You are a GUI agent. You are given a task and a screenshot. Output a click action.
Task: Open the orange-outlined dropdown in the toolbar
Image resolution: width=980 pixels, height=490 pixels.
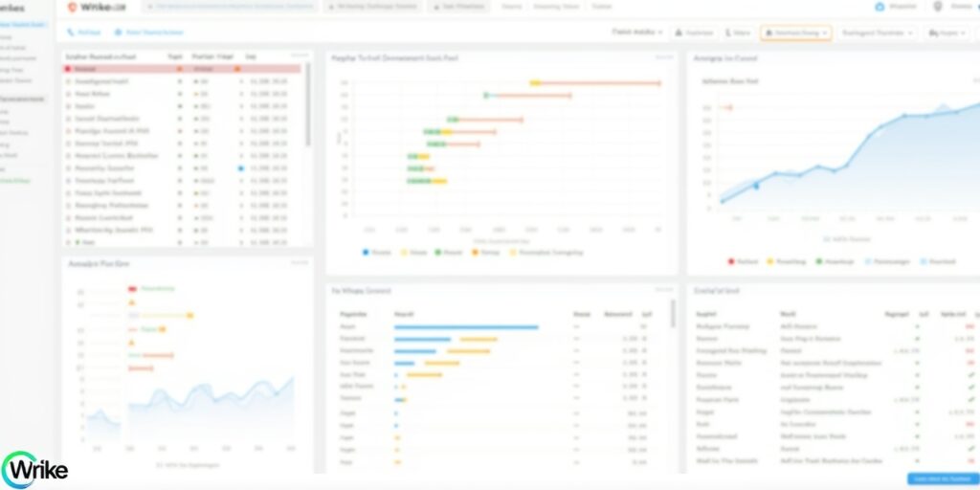(795, 33)
